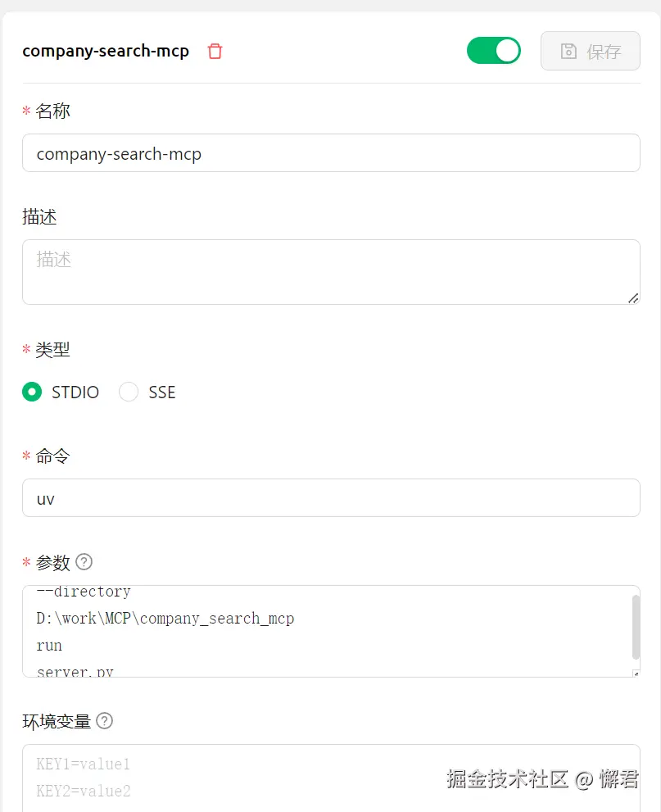
Task: Select the STDIO type radio button
Action: click(32, 392)
